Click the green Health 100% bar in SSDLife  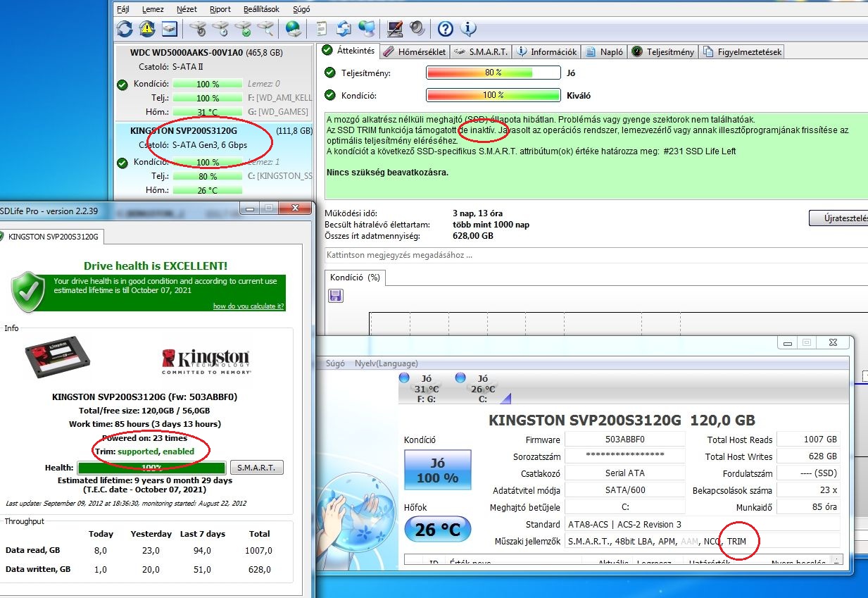(151, 468)
